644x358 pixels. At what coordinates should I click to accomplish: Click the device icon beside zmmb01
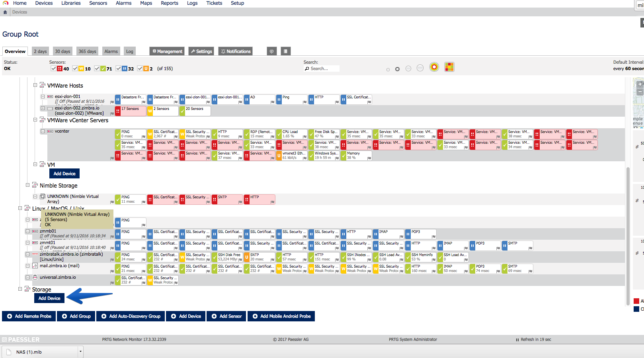coord(35,231)
